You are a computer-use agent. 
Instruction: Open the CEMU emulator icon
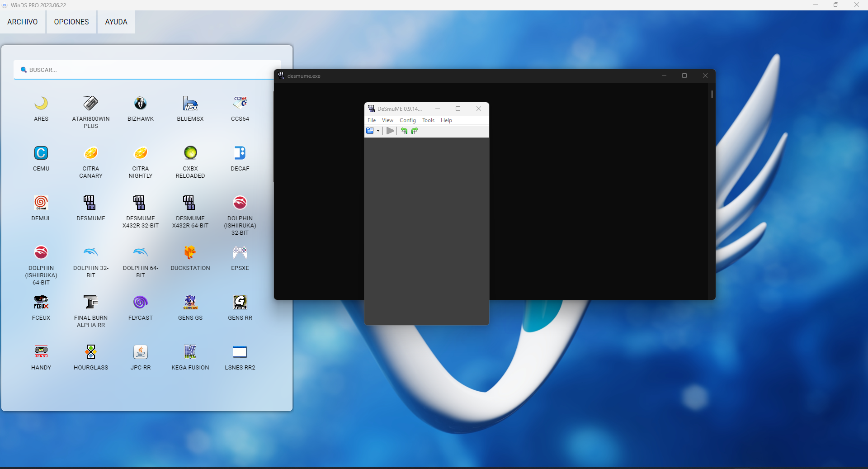[41, 153]
